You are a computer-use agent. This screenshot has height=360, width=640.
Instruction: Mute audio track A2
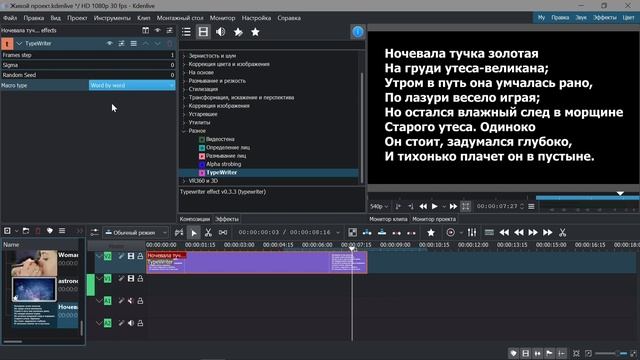pos(131,323)
